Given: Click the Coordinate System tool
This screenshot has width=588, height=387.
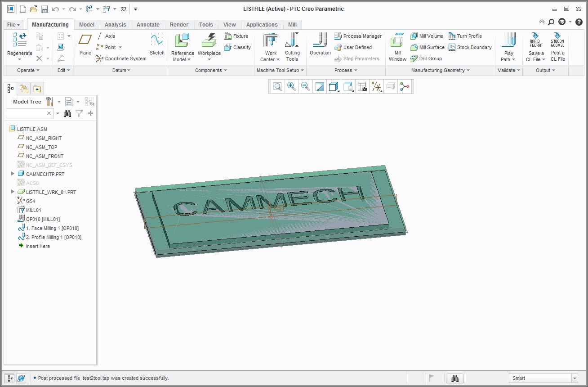Looking at the screenshot, I should (x=121, y=58).
